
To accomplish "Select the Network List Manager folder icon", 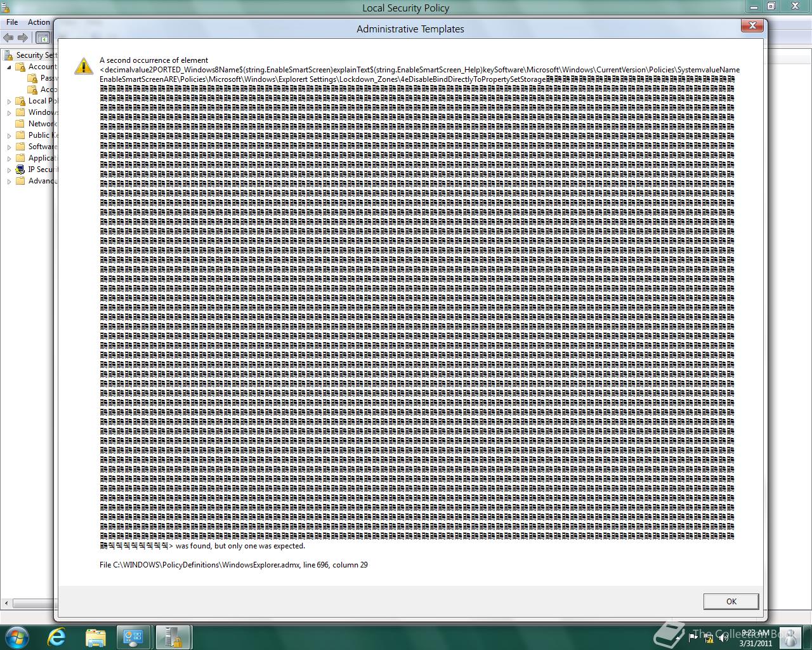I will [20, 124].
